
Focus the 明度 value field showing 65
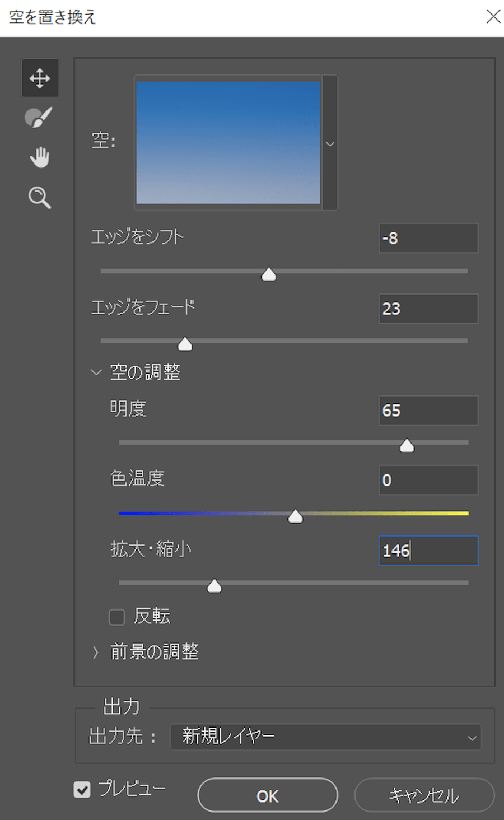[428, 411]
